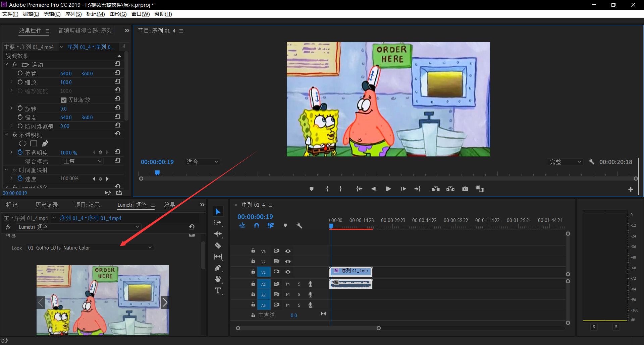Select the Ripple Edit tool
The height and width of the screenshot is (345, 644).
(x=218, y=234)
